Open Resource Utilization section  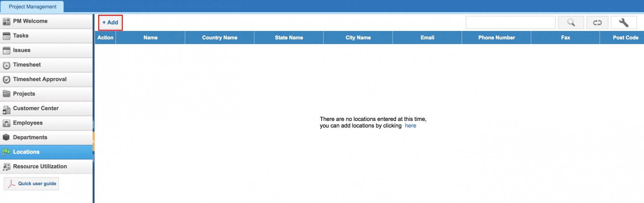(x=46, y=166)
